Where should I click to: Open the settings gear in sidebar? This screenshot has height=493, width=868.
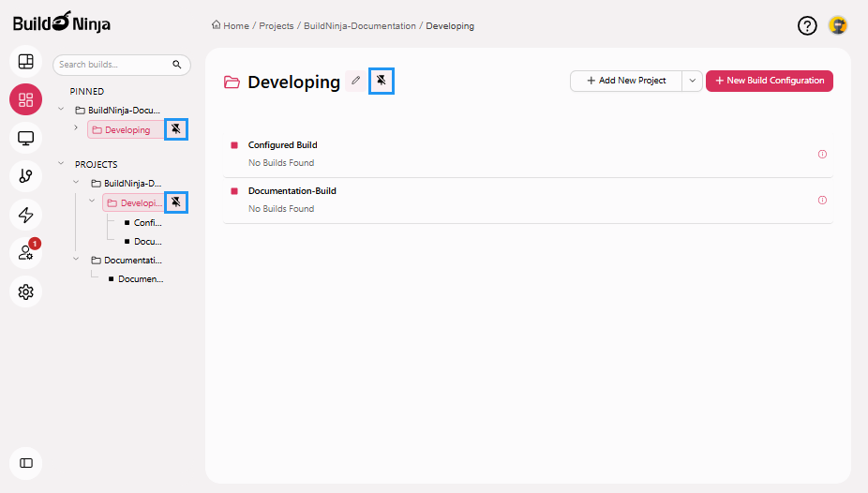[x=26, y=291]
